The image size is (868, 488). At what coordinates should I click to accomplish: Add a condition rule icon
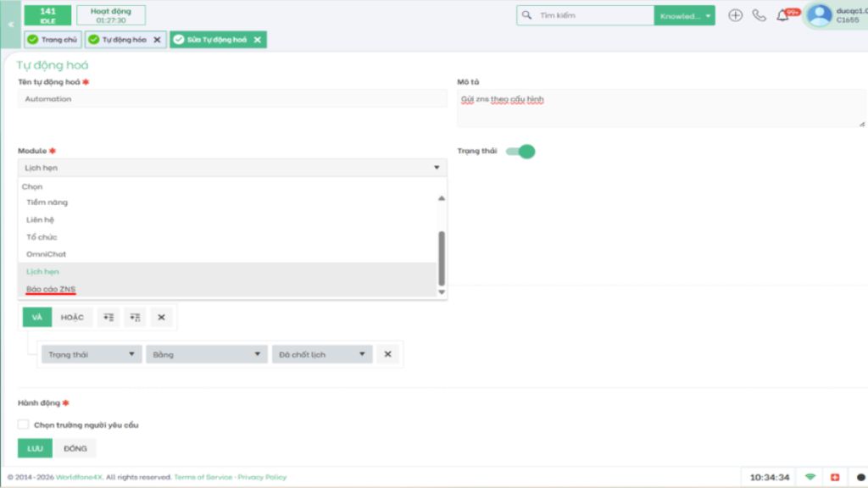(x=108, y=317)
